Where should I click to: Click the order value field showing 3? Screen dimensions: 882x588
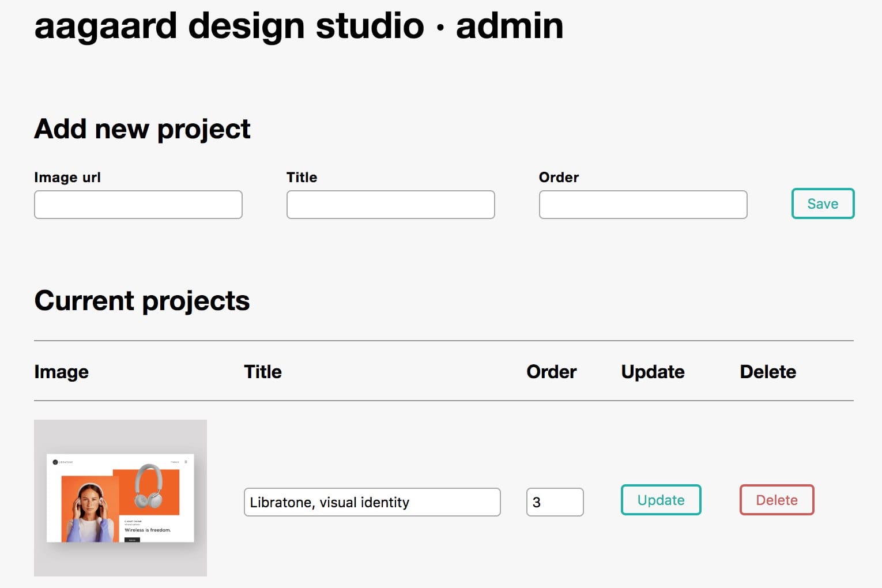tap(555, 502)
